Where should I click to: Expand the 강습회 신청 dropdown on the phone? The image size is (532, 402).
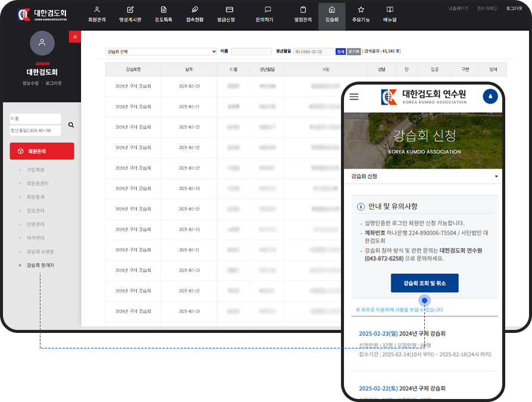click(x=423, y=176)
